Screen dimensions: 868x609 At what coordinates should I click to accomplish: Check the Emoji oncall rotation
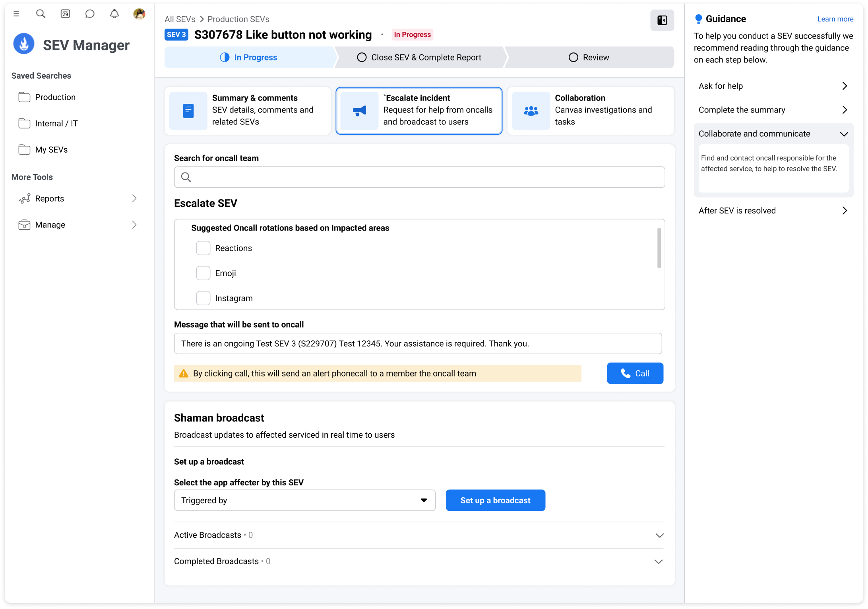click(x=203, y=273)
